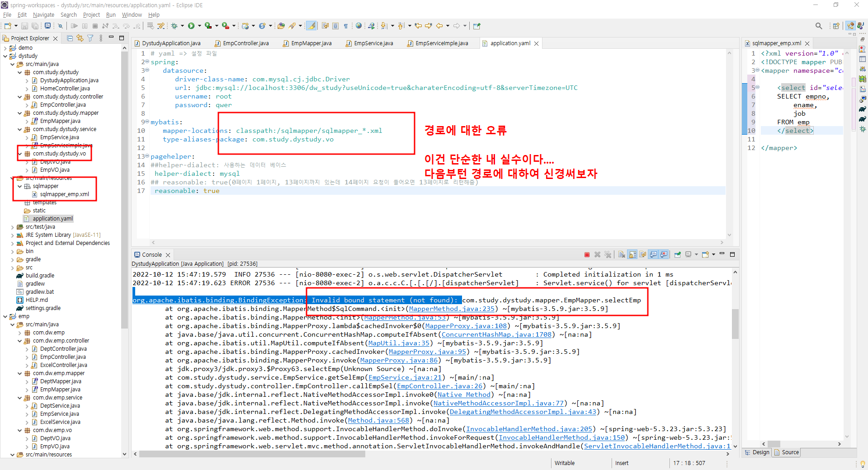
Task: Toggle Show Whitespace Characters pilcrow button
Action: pos(346,26)
